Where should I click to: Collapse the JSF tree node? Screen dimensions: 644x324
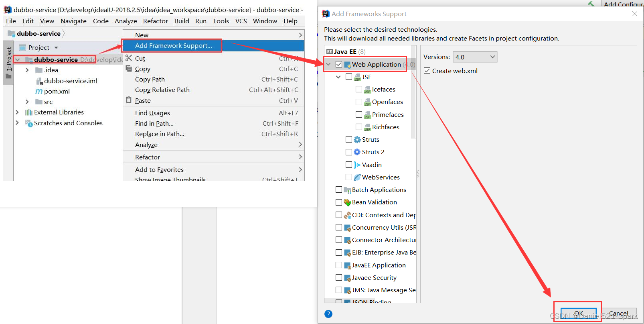pyautogui.click(x=338, y=77)
